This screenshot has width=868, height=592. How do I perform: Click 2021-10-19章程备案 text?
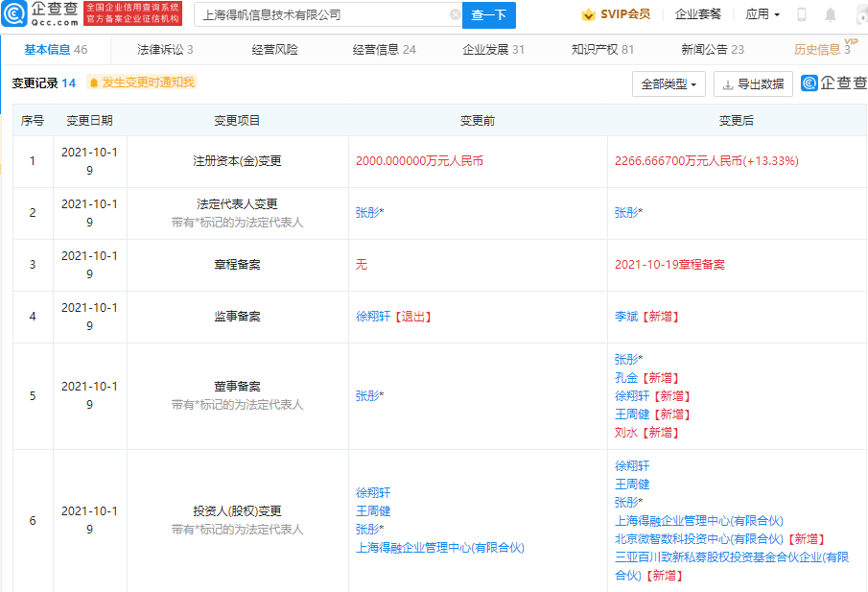669,265
